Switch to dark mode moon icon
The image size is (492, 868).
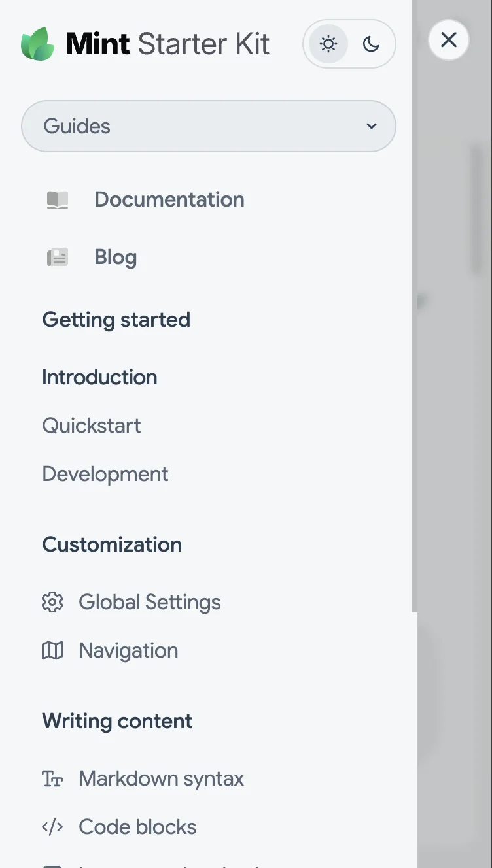tap(371, 44)
